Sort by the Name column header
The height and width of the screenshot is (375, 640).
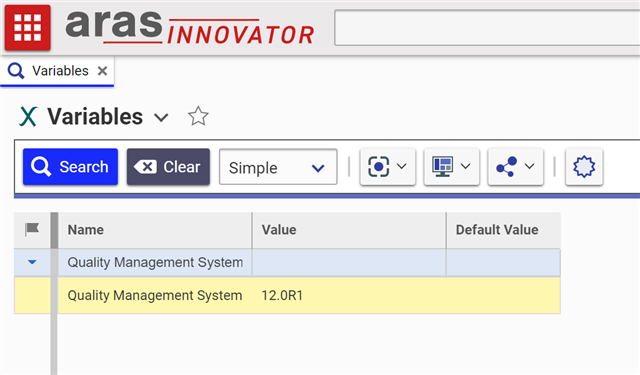(x=155, y=230)
